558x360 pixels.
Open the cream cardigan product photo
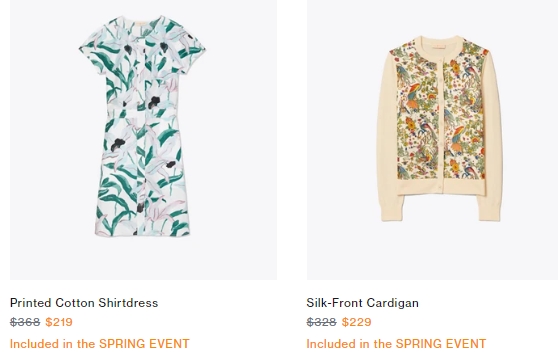point(432,139)
